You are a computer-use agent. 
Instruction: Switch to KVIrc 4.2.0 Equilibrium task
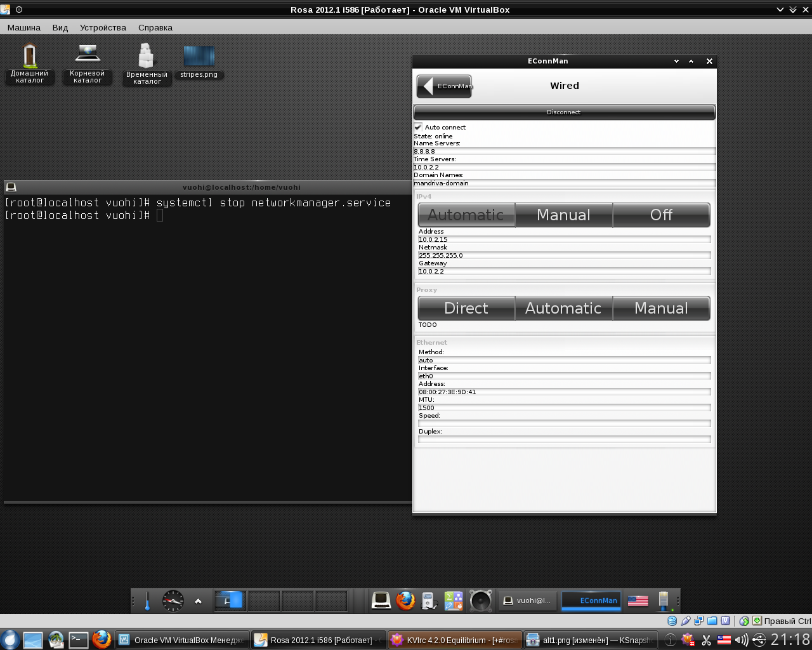(x=455, y=640)
